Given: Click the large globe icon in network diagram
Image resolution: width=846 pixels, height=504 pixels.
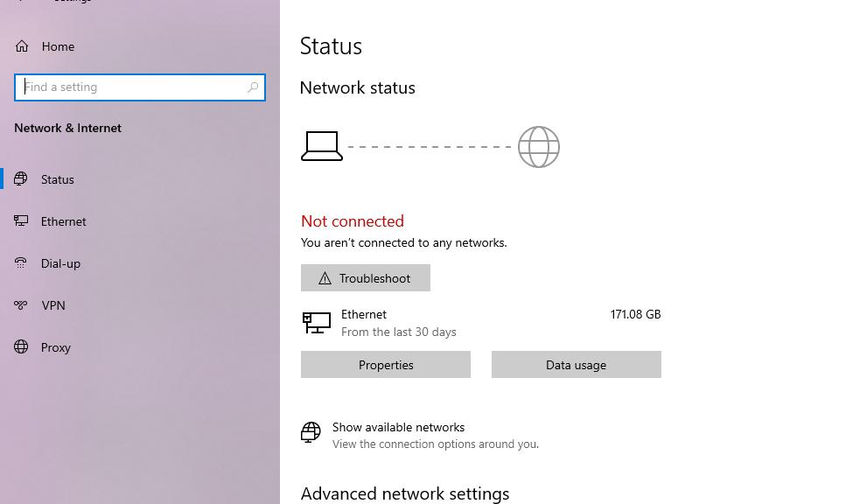Looking at the screenshot, I should point(538,147).
